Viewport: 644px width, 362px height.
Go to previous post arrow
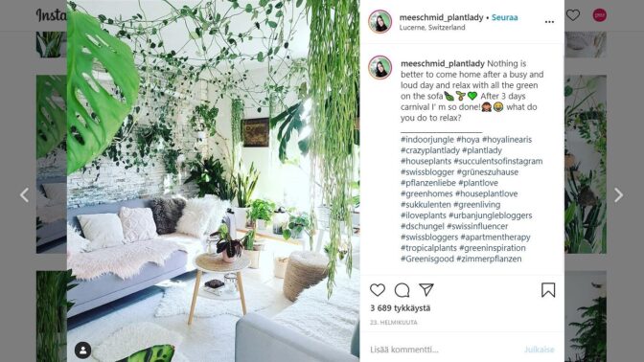(x=25, y=195)
